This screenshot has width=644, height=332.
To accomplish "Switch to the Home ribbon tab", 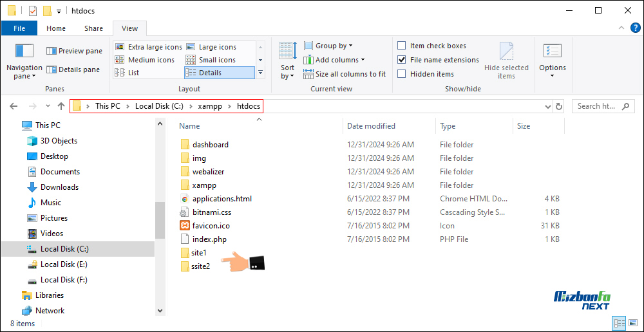I will (56, 28).
